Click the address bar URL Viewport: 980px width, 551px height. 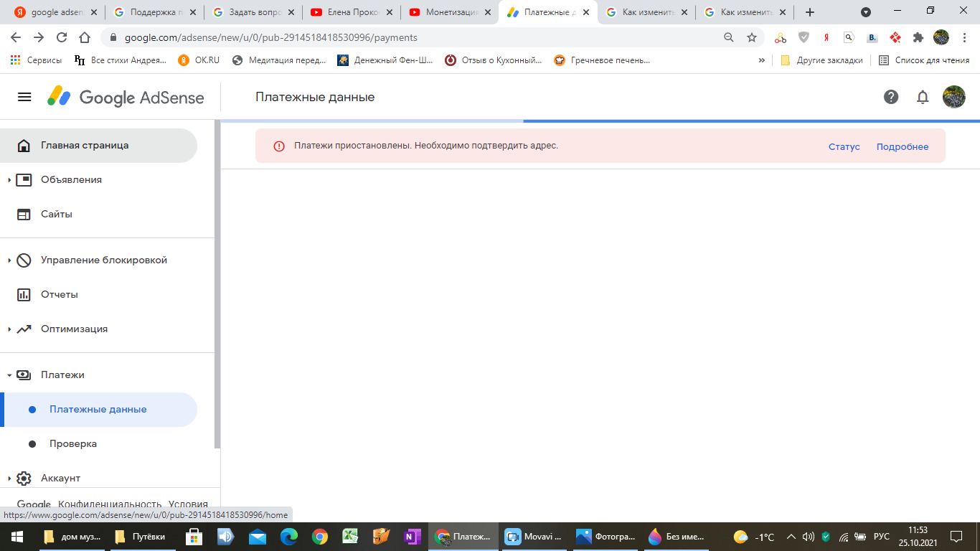271,37
